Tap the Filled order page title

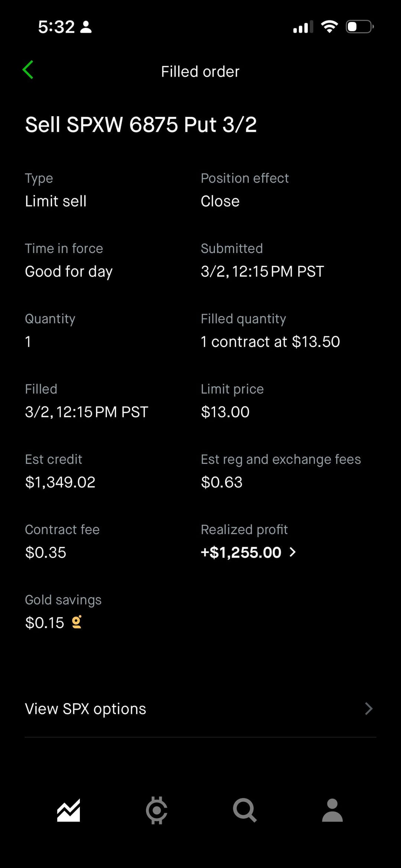200,71
